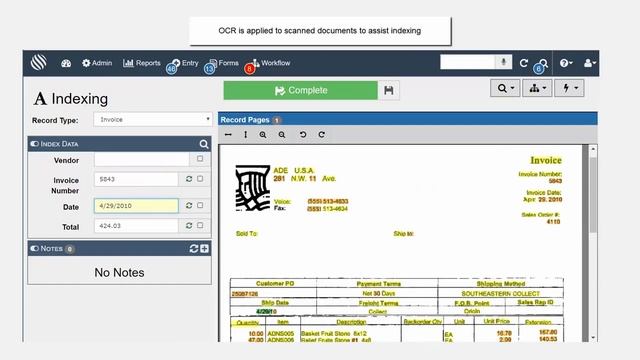Open the search tools dropdown button

click(x=505, y=88)
